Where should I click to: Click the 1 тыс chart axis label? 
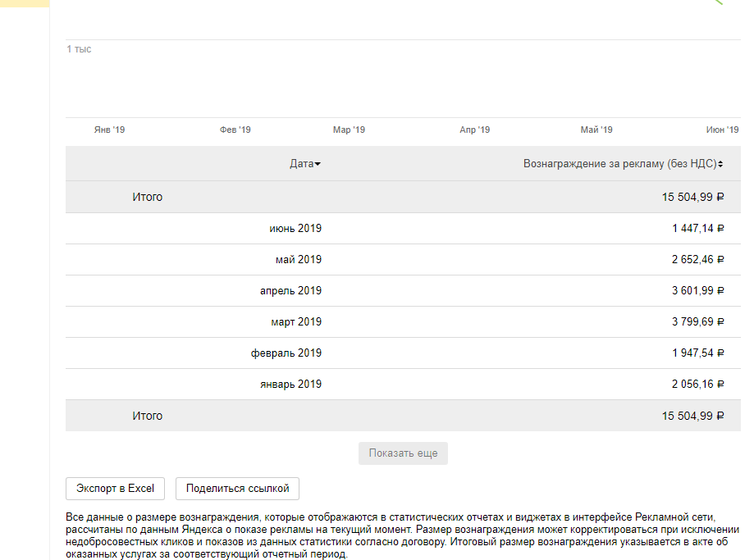80,50
